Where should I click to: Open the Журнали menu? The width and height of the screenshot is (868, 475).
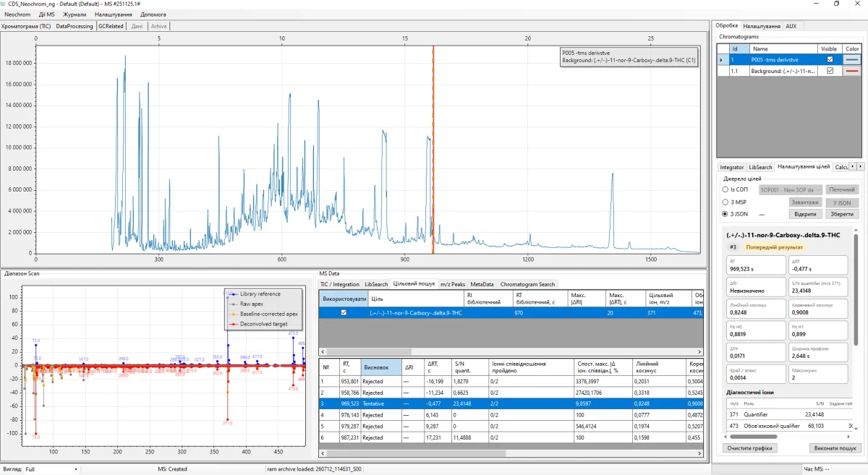point(75,14)
